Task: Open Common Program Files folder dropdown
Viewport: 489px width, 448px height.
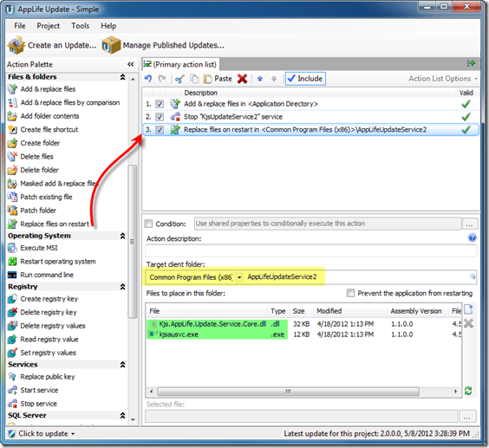Action: [239, 277]
